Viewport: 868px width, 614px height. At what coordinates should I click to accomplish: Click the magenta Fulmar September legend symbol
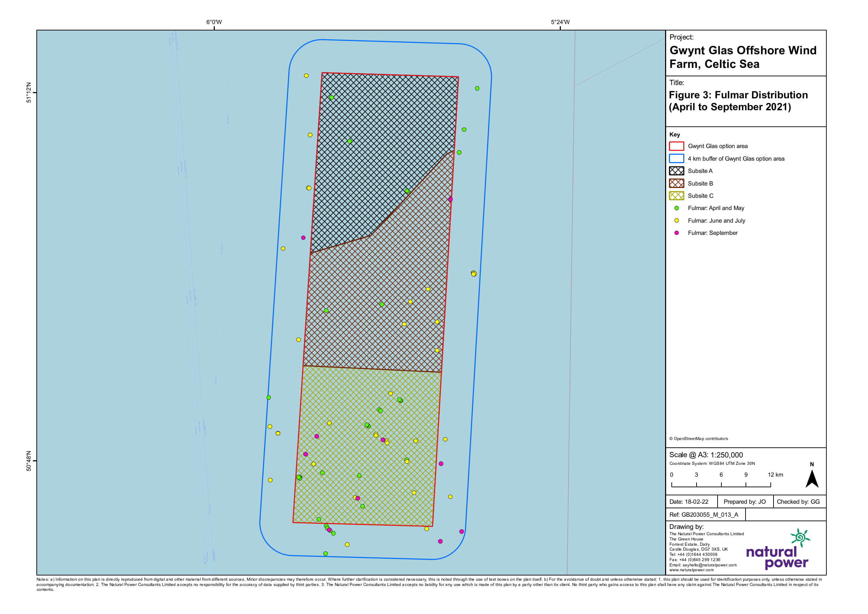676,233
